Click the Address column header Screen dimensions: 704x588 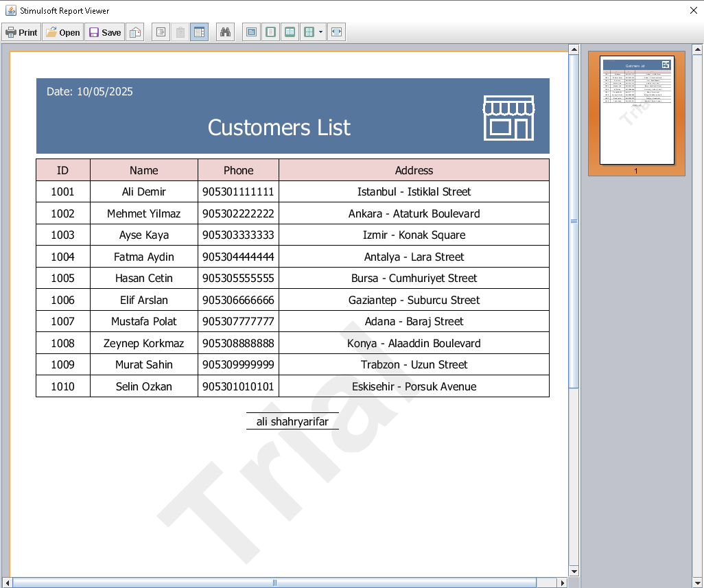point(414,170)
